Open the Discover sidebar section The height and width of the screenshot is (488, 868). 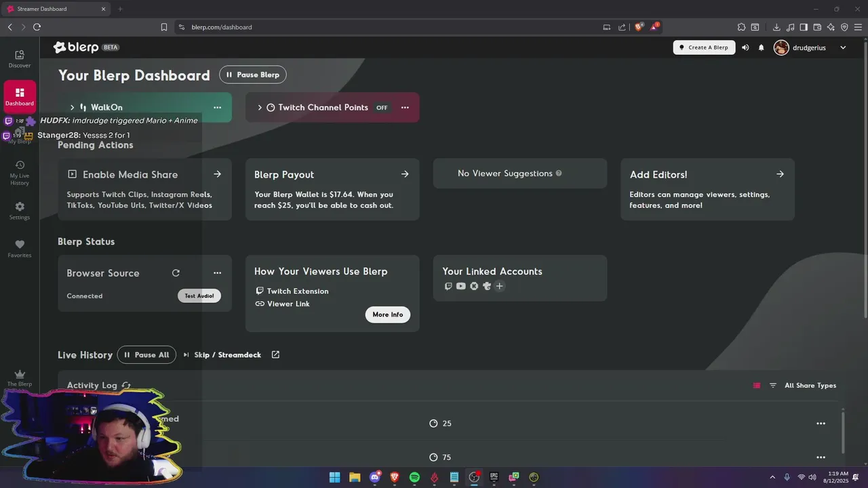pyautogui.click(x=20, y=59)
